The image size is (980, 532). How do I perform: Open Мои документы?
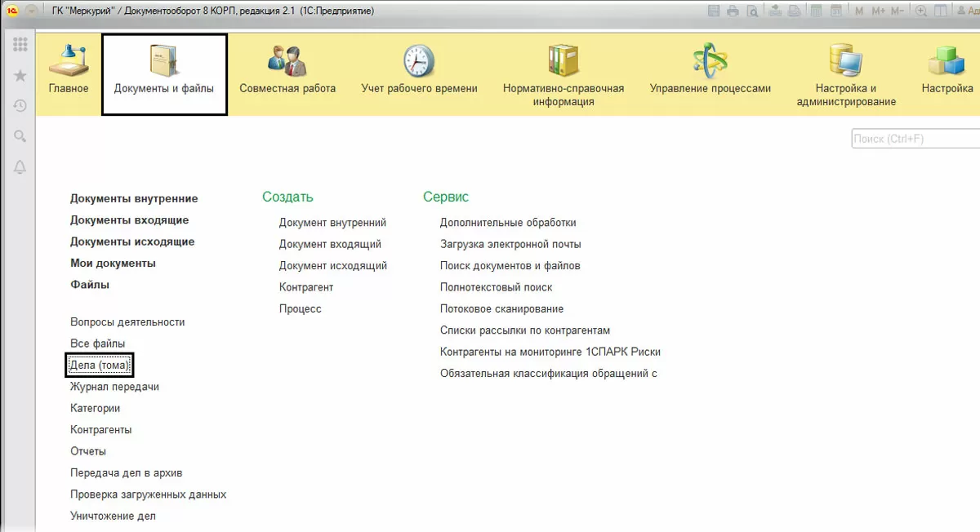[x=113, y=264]
